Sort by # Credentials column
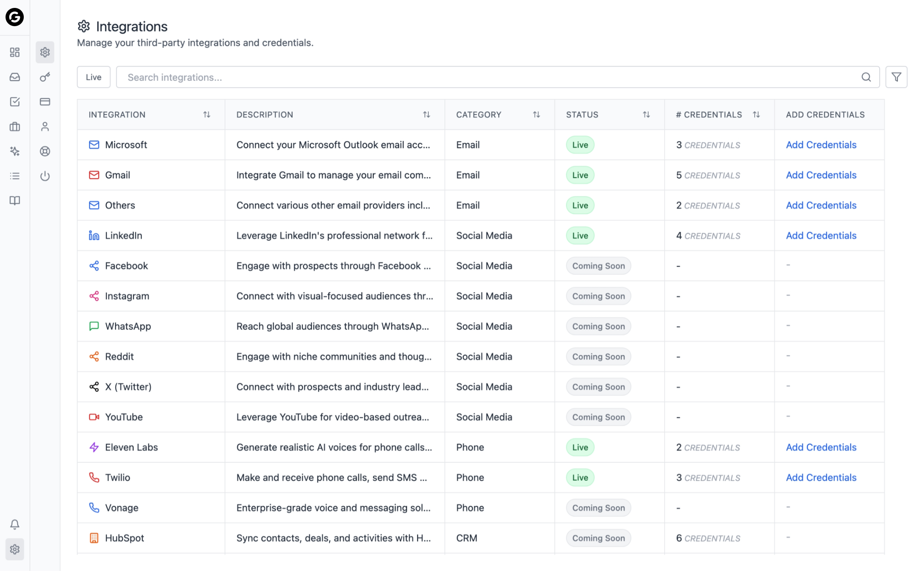924x571 pixels. pyautogui.click(x=756, y=115)
